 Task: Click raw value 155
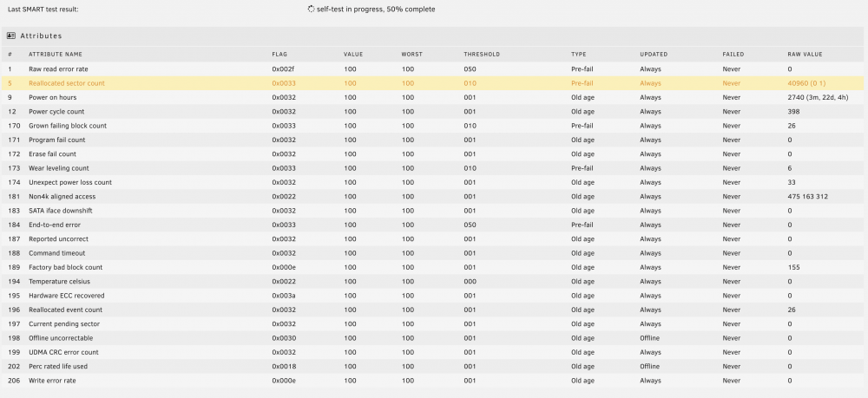pyautogui.click(x=793, y=268)
